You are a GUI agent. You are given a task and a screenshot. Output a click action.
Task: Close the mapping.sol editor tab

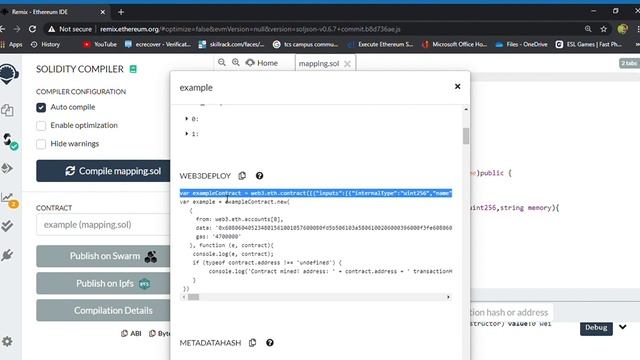tap(347, 64)
